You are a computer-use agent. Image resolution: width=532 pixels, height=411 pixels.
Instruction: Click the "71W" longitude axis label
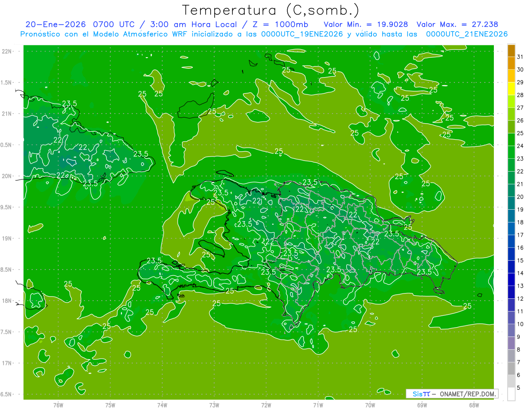pos(318,405)
